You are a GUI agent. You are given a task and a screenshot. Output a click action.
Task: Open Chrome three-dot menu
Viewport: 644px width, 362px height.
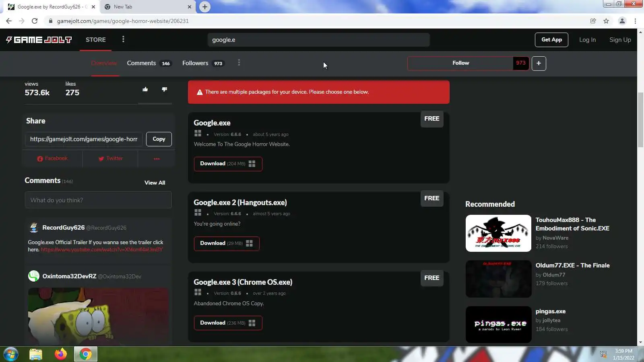(636, 21)
